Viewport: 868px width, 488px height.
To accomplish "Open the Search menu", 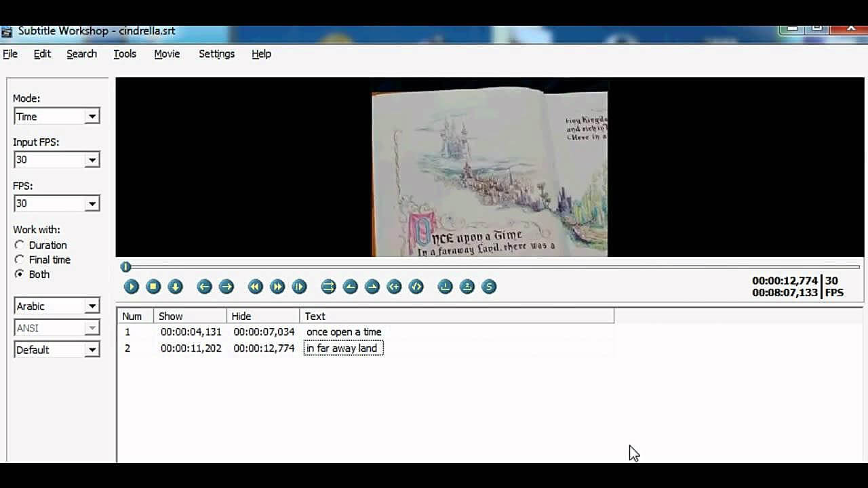I will (81, 54).
